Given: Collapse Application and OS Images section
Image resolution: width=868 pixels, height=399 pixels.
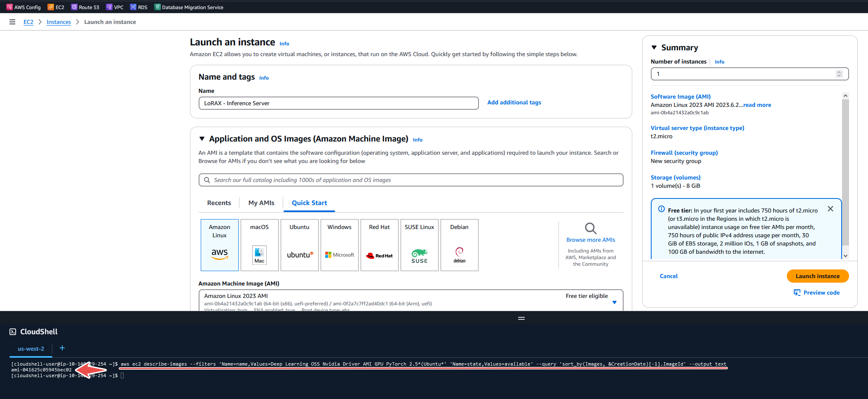Looking at the screenshot, I should click(202, 139).
